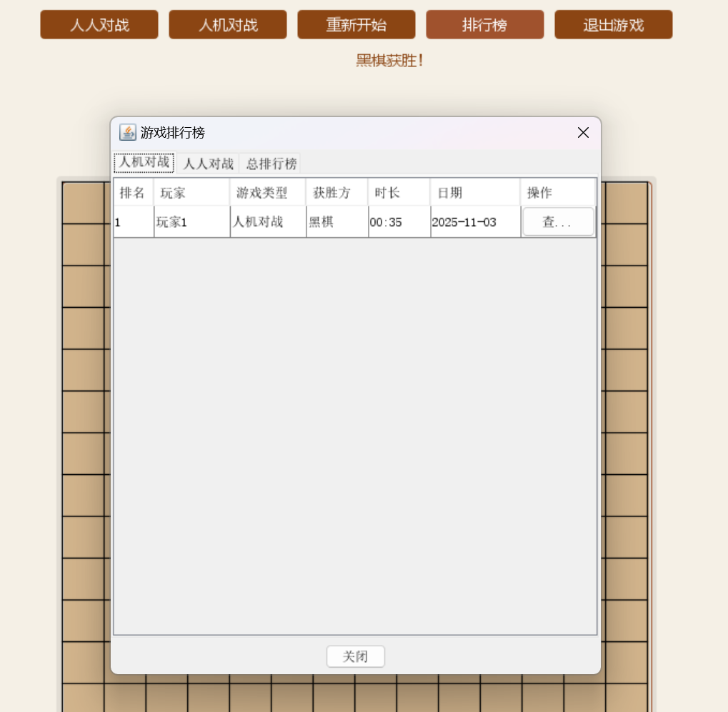Click the 黑棋 winner cell
Viewport: 728px width, 712px height.
(x=337, y=222)
